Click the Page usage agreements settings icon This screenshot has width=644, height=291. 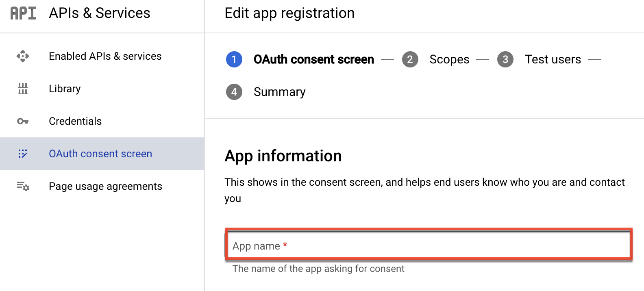pyautogui.click(x=23, y=186)
